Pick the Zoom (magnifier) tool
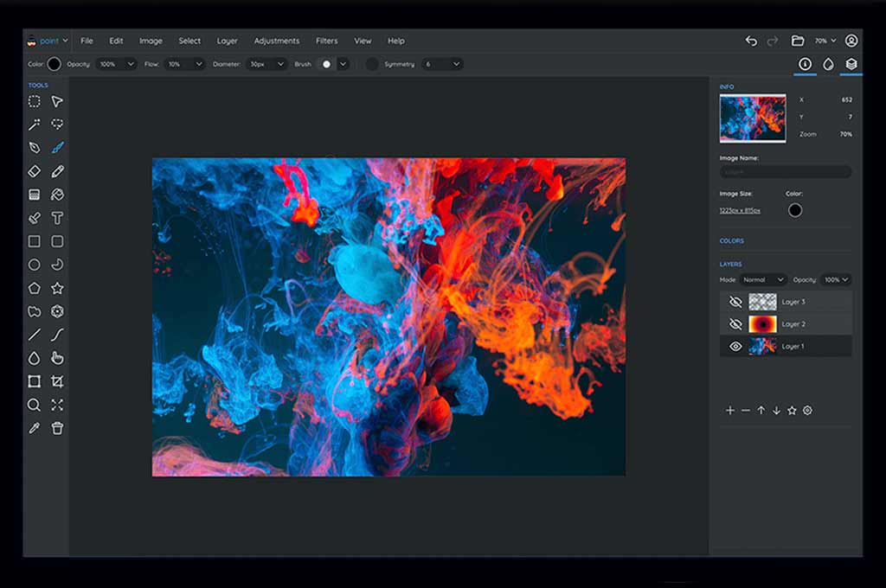886x588 pixels. click(x=35, y=405)
